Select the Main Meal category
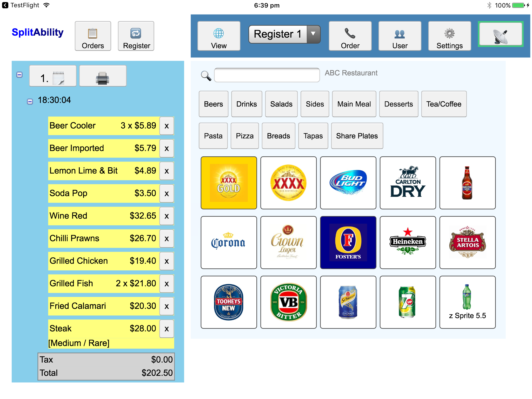 point(354,104)
